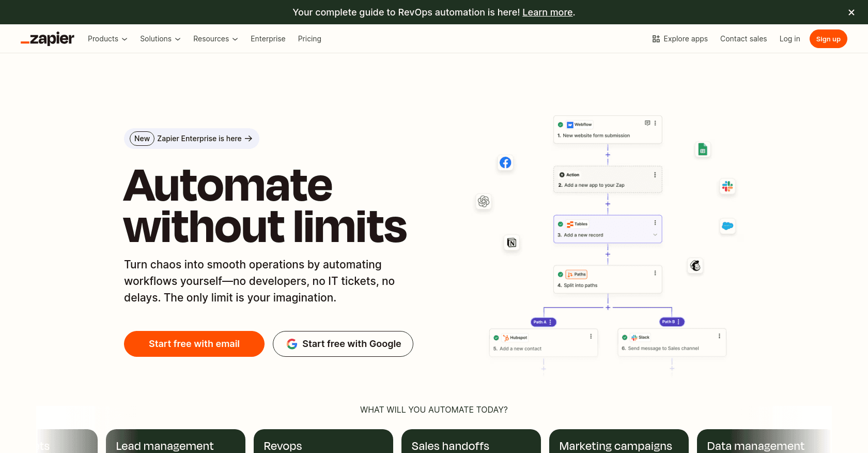Click 'WHAT WILL YOU AUTOMATE TODAY?' text
868x453 pixels.
tap(434, 410)
